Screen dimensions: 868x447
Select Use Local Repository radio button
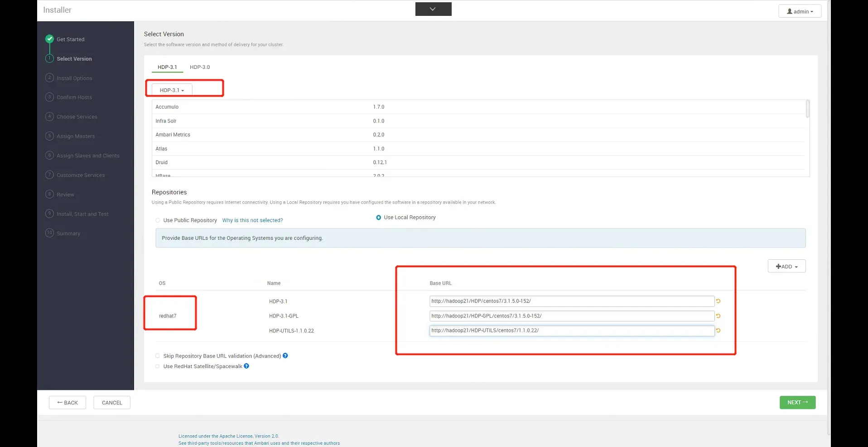[379, 218]
